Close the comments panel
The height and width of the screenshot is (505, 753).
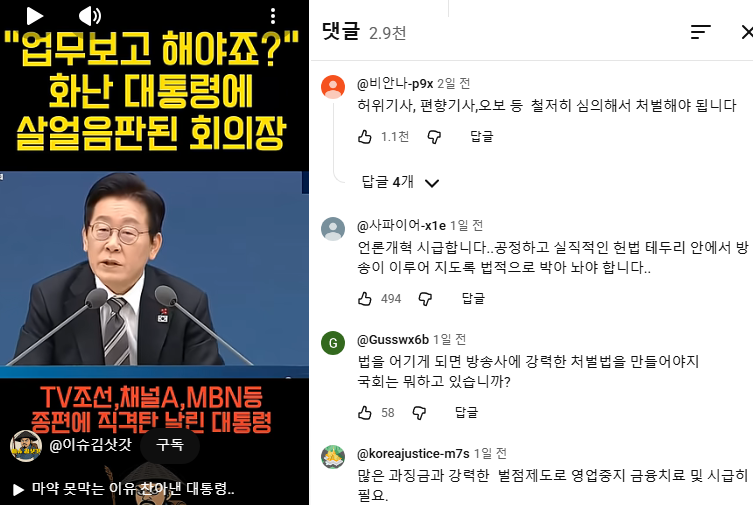point(747,32)
